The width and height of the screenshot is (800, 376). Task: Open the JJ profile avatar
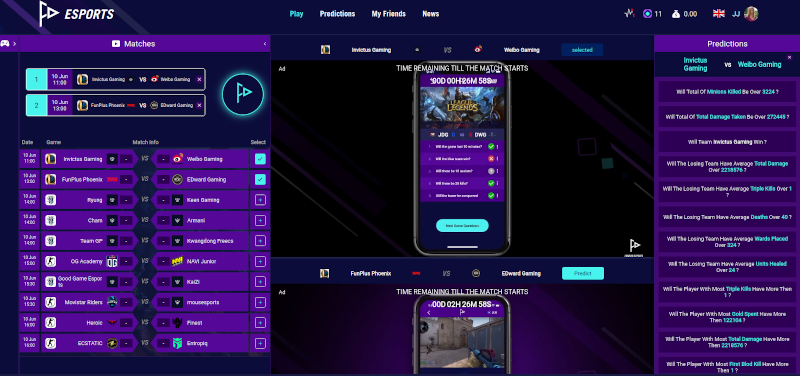pos(752,14)
